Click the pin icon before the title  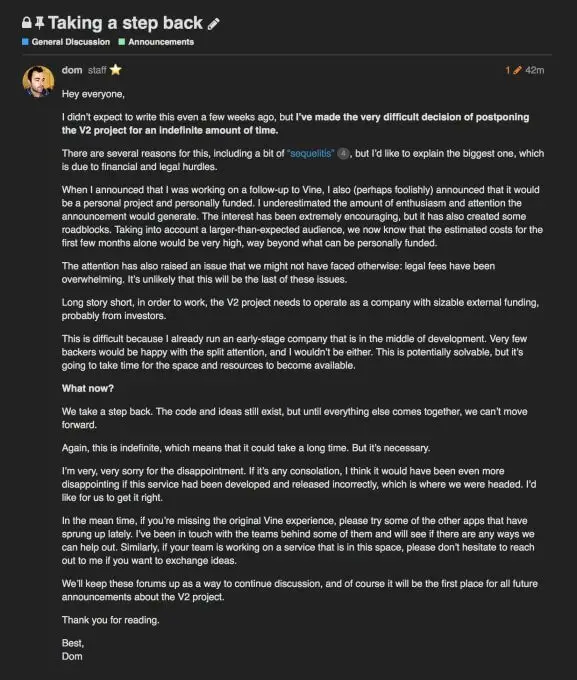(39, 23)
